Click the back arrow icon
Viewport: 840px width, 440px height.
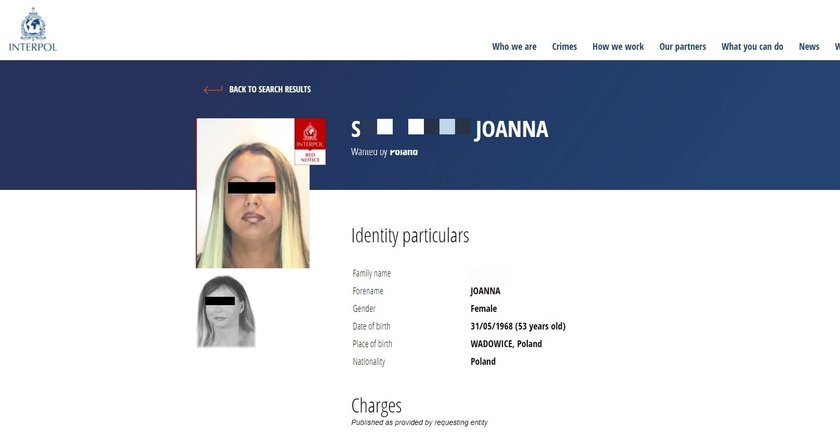[x=213, y=90]
